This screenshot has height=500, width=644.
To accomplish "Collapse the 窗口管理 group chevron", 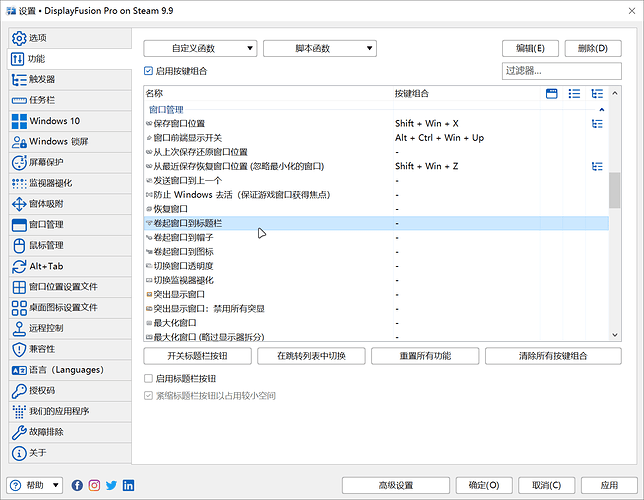I will [x=602, y=110].
